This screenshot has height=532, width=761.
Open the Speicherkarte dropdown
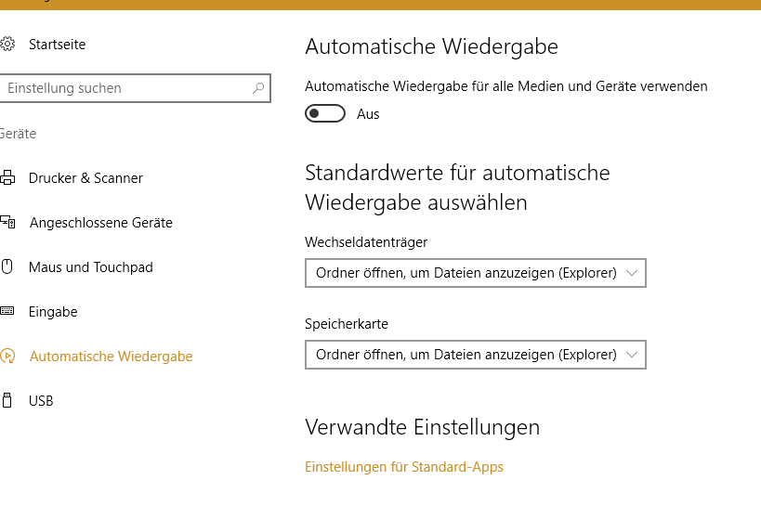pyautogui.click(x=475, y=355)
